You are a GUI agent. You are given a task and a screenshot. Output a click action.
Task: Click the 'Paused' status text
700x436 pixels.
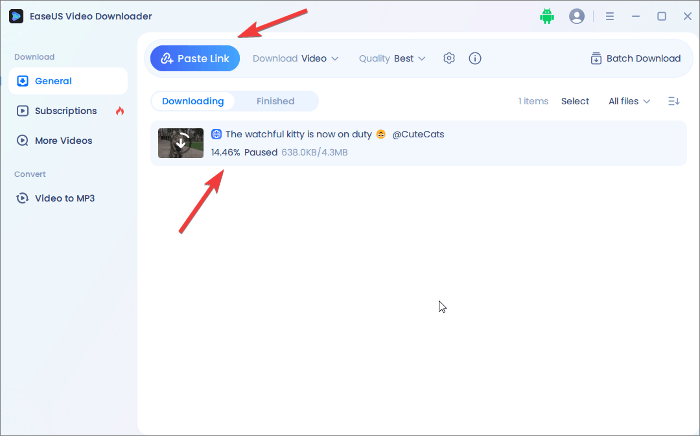click(x=261, y=153)
